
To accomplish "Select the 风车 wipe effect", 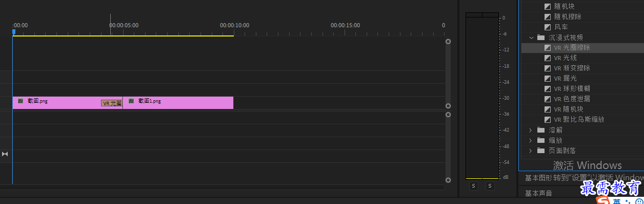I will click(x=562, y=27).
